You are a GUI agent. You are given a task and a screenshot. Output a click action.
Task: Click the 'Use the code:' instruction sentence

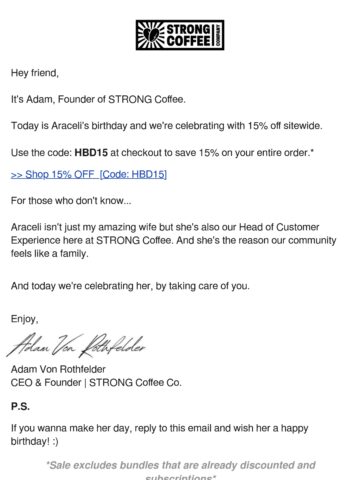[162, 153]
